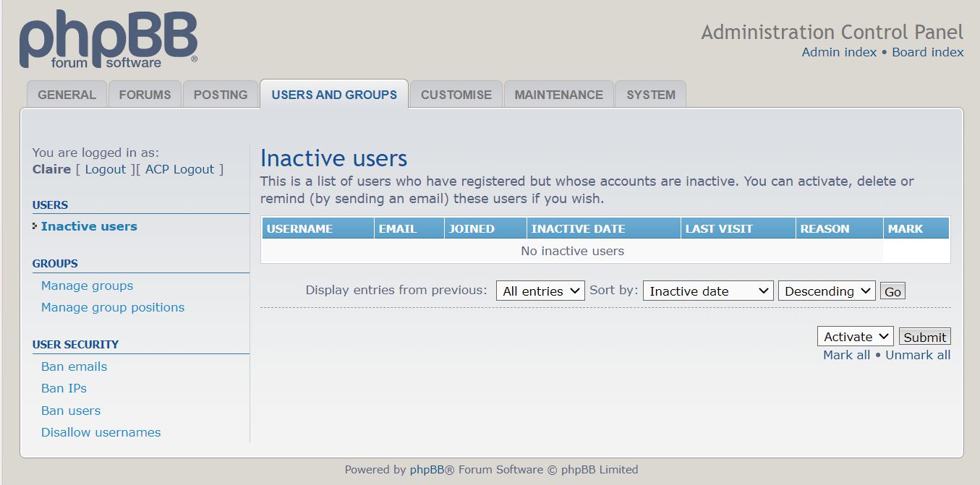The height and width of the screenshot is (485, 980).
Task: Open the entries period dropdown
Action: click(540, 291)
